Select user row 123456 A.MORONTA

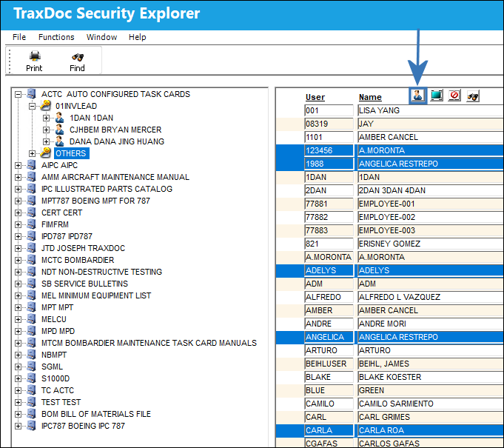pyautogui.click(x=389, y=150)
